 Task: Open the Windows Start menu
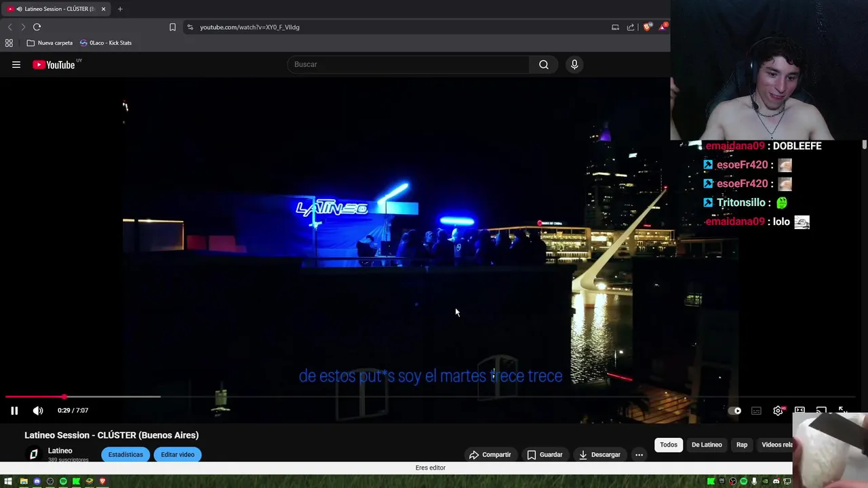coord(8,481)
